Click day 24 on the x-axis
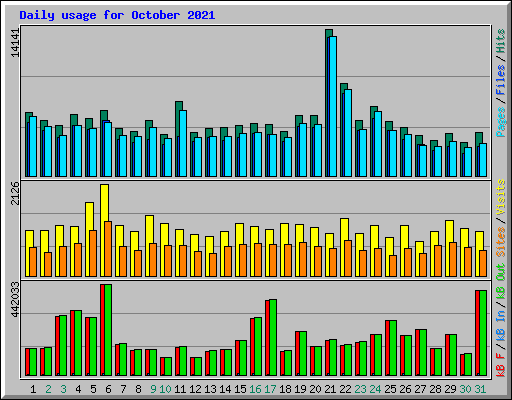This screenshot has width=512, height=400. tap(375, 389)
